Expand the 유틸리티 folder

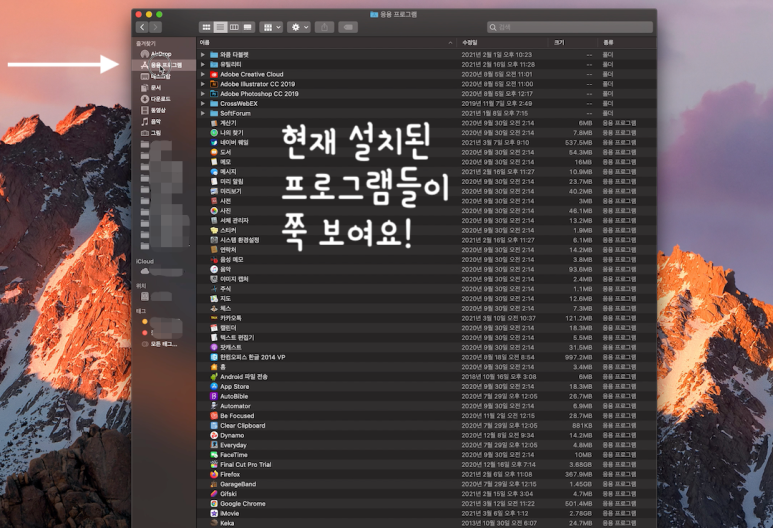click(x=203, y=65)
